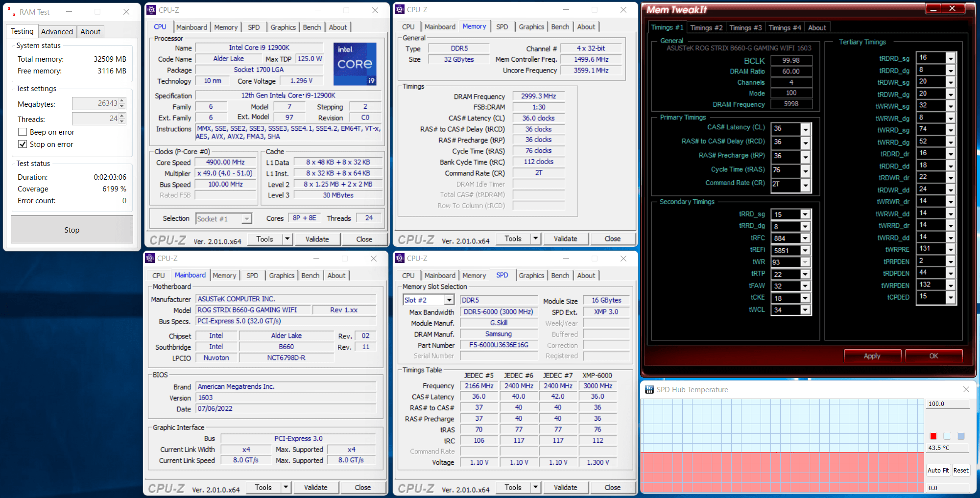Close the Mem TweakIt window
This screenshot has height=498, width=980.
click(x=952, y=8)
